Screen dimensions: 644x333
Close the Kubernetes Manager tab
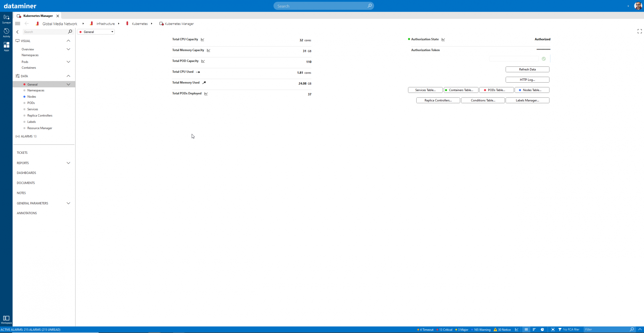click(x=58, y=16)
